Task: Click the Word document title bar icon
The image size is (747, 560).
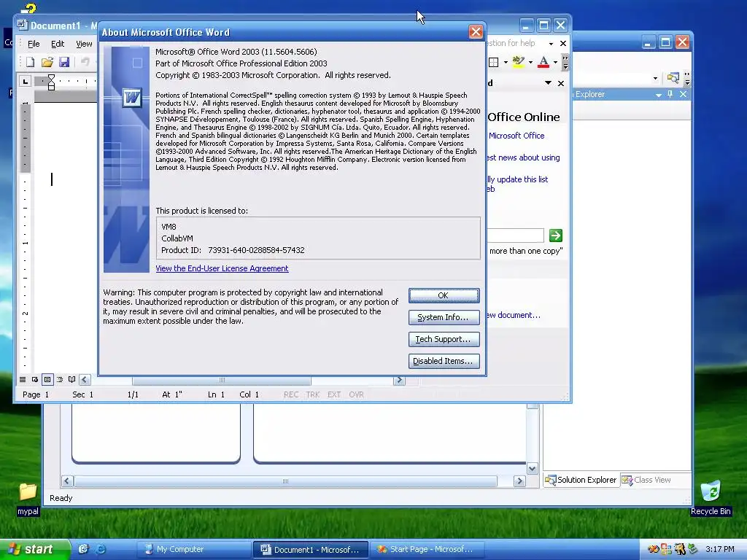Action: [22, 25]
